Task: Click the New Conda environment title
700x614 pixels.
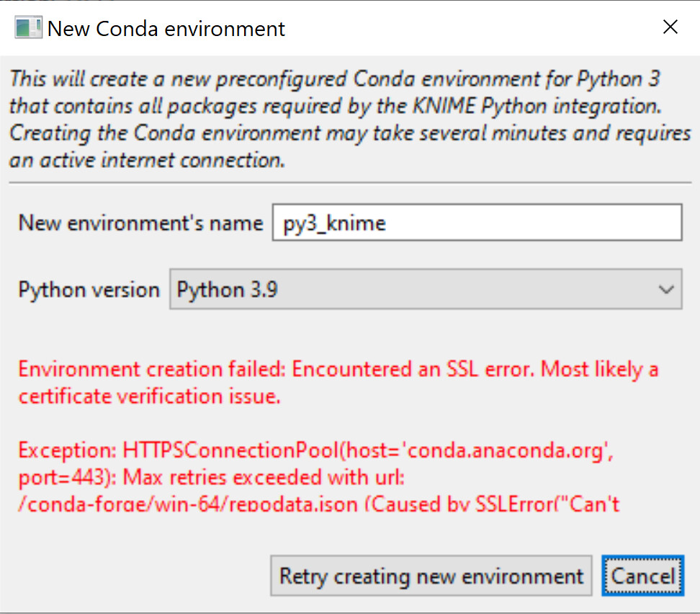Action: click(165, 29)
